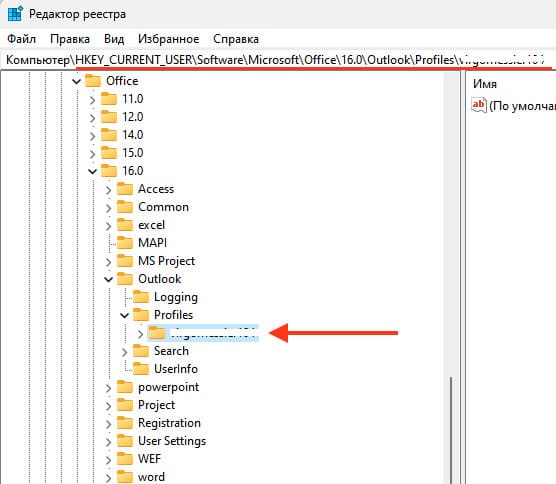
Task: Click the 14.0 folder icon
Action: (109, 135)
